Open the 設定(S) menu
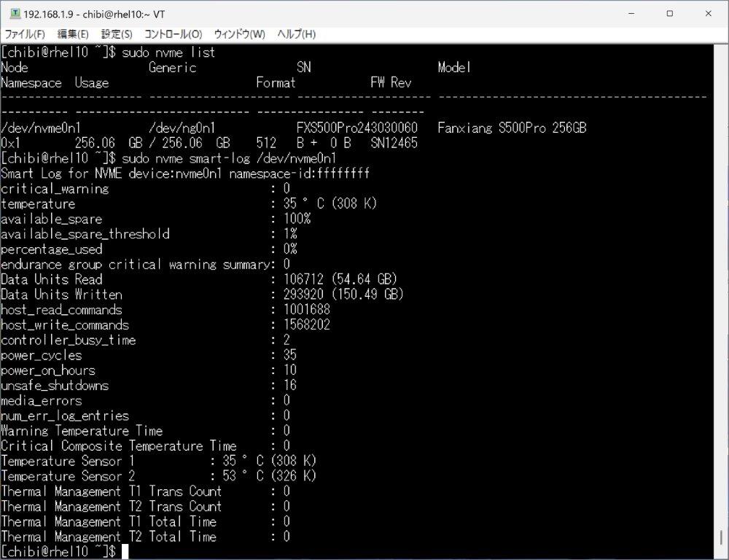The width and height of the screenshot is (729, 560). click(x=117, y=34)
